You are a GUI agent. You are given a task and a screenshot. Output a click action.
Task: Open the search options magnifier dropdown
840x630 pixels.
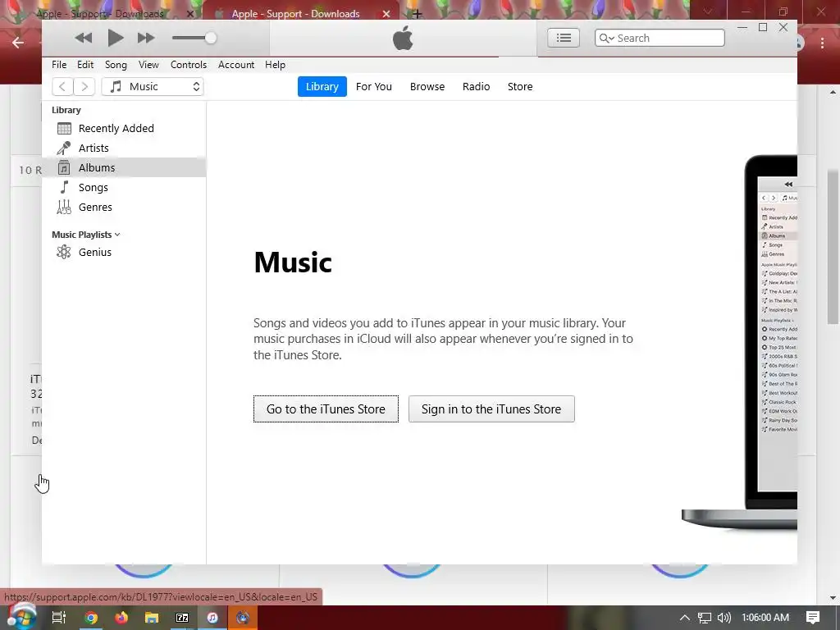(x=606, y=38)
